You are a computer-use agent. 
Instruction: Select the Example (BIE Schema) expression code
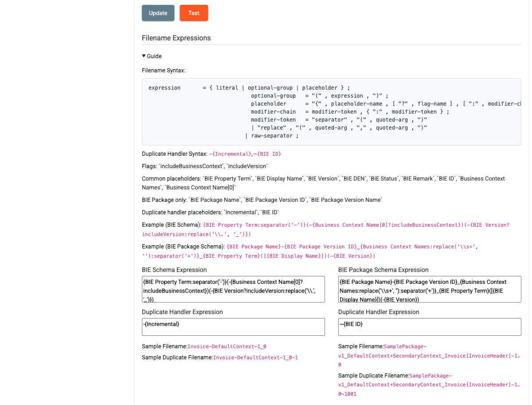325,229
